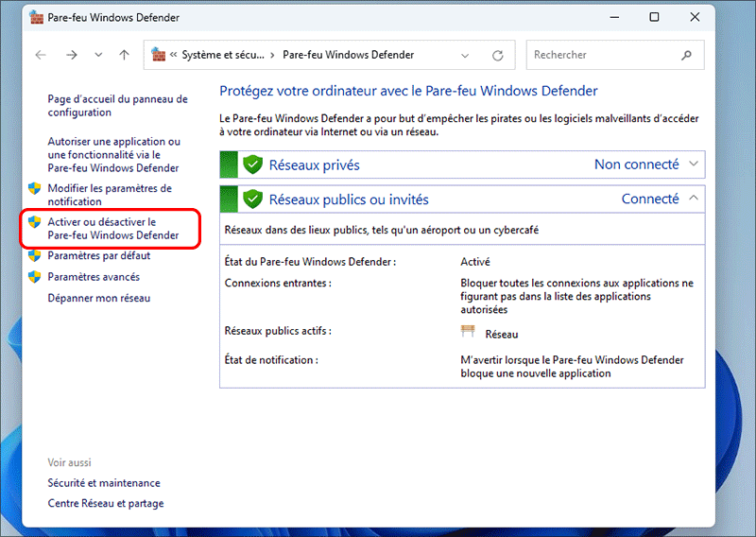The width and height of the screenshot is (756, 537).
Task: Click shield icon beside Modifier les paramètres de notification
Action: click(34, 188)
